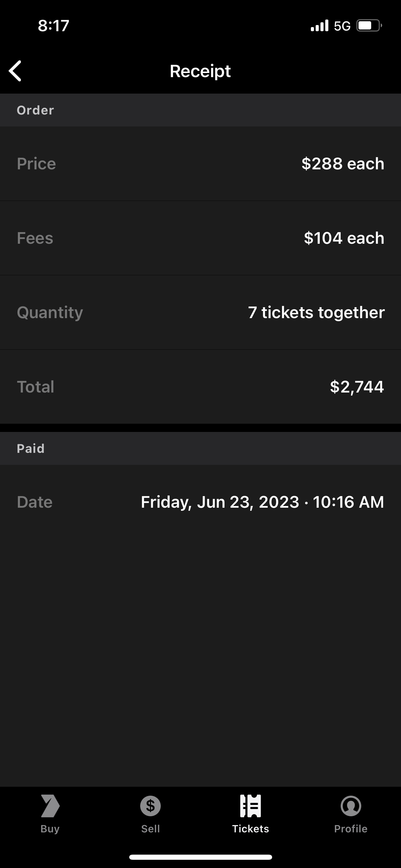Image resolution: width=401 pixels, height=868 pixels.
Task: Open the Buy tab icon
Action: tap(50, 806)
